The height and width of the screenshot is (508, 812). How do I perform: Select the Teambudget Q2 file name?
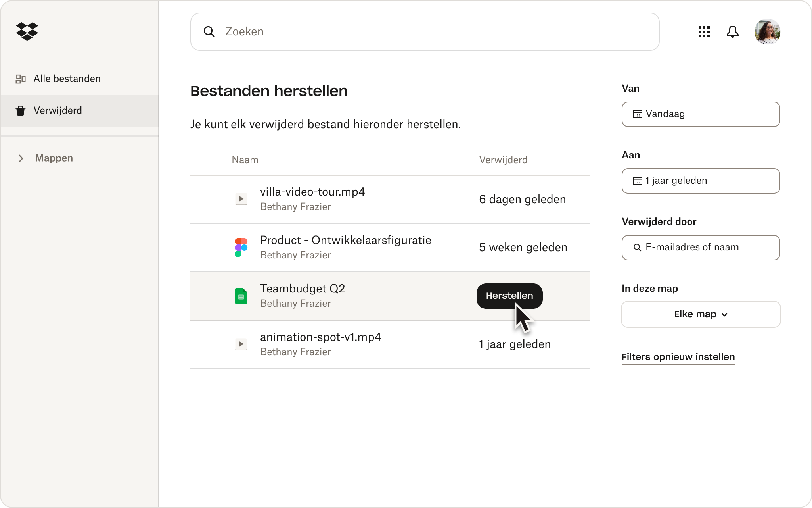pyautogui.click(x=303, y=289)
